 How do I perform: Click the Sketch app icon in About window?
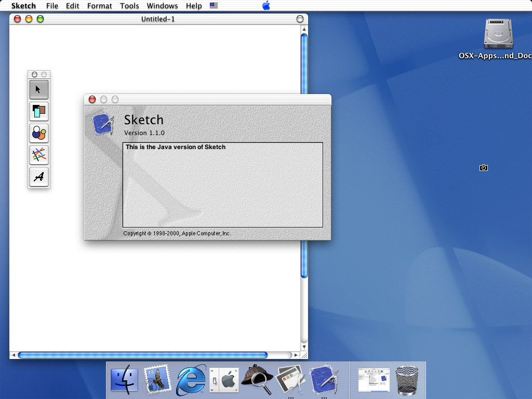[103, 124]
